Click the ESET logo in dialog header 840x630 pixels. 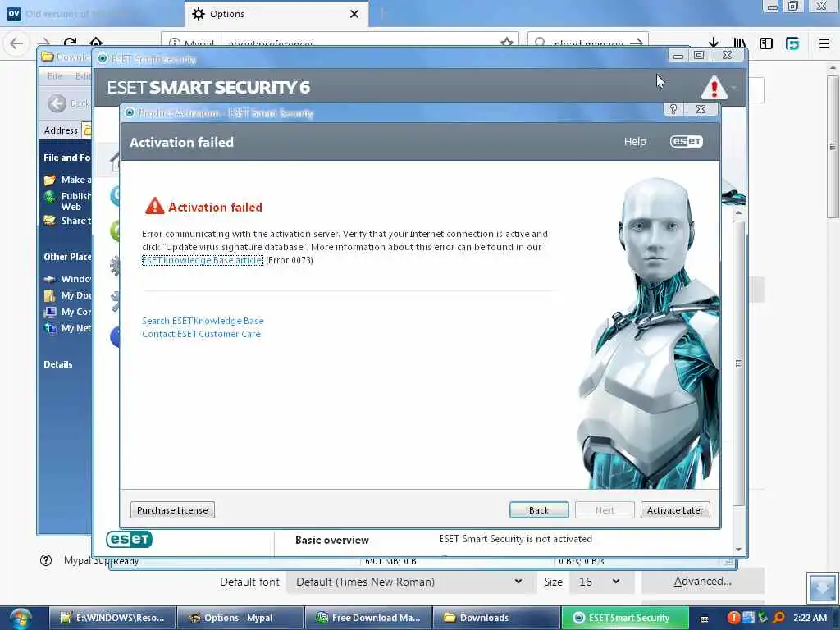pyautogui.click(x=687, y=141)
